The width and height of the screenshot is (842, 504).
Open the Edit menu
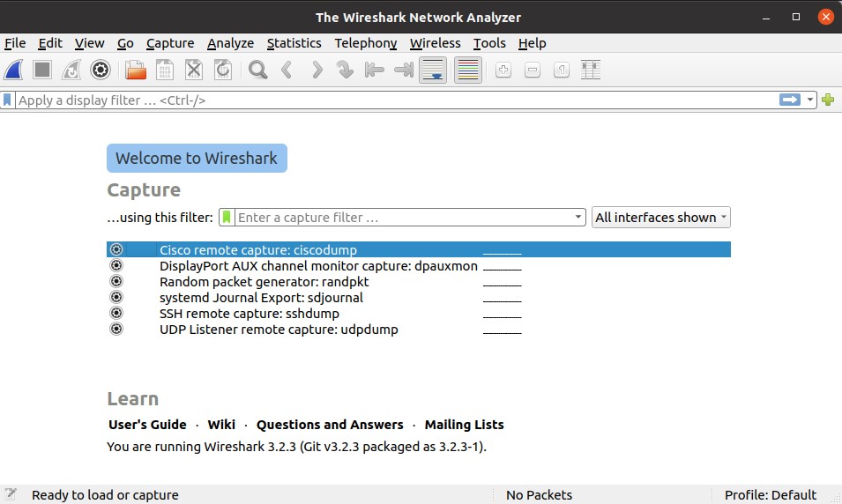(x=50, y=43)
